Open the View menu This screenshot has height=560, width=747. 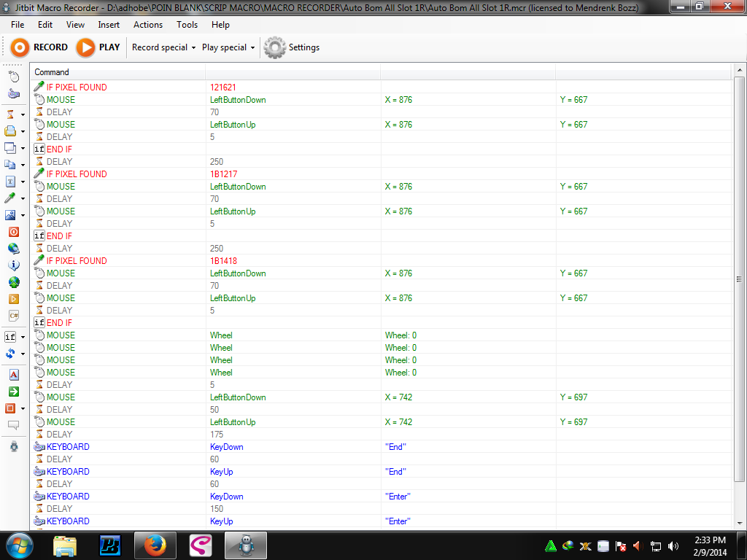tap(75, 25)
